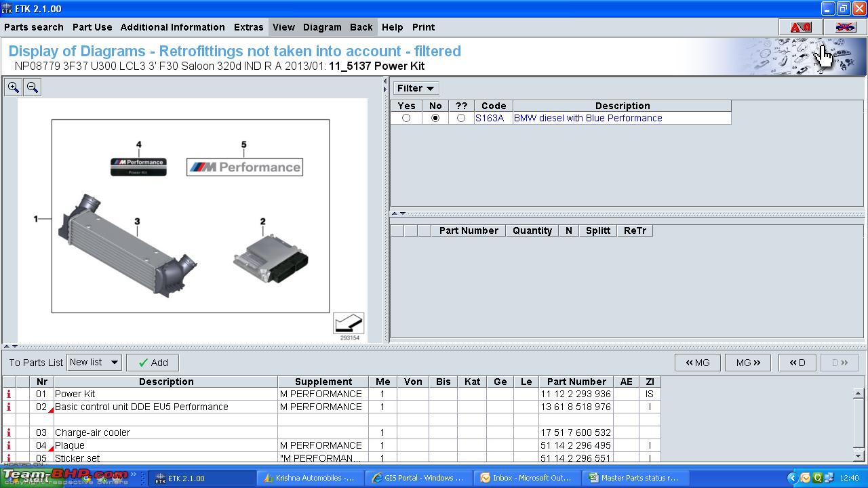Open the Part Use menu
This screenshot has width=868, height=488.
92,27
